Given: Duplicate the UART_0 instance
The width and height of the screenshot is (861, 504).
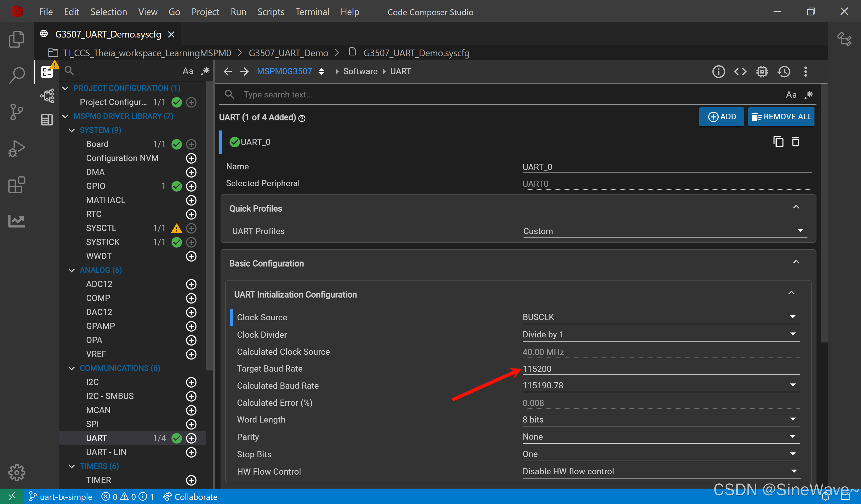Looking at the screenshot, I should (x=778, y=142).
